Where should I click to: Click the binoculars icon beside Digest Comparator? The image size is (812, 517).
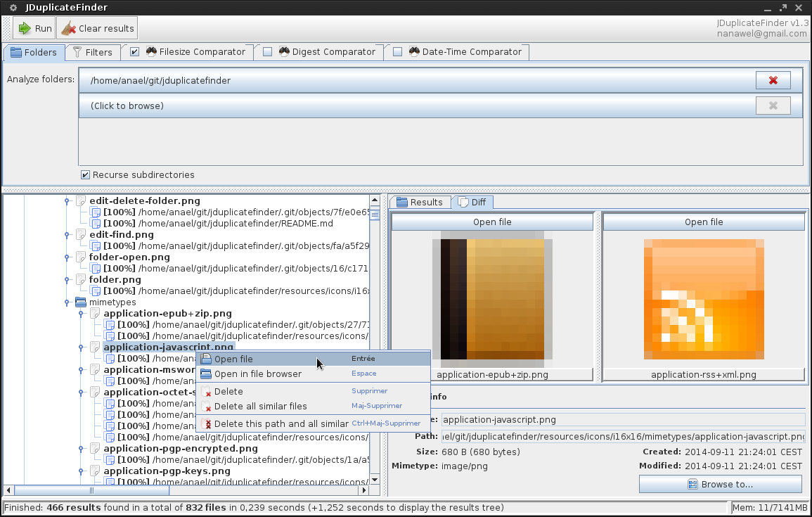[284, 51]
